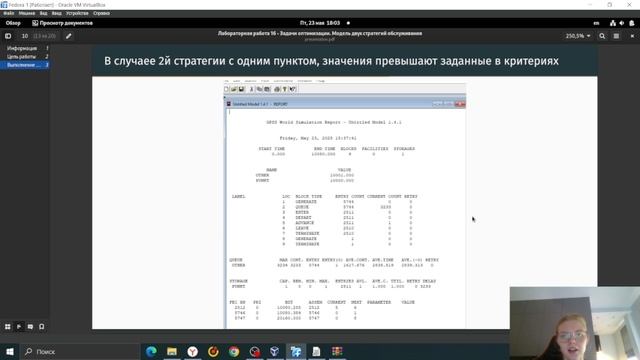The image size is (640, 360).
Task: Open the document file taskbar icon
Action: (316, 351)
